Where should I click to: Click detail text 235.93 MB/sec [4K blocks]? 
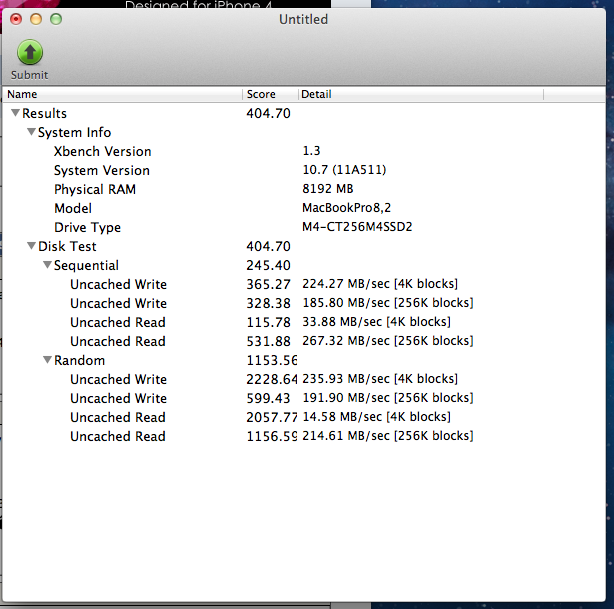tap(380, 378)
